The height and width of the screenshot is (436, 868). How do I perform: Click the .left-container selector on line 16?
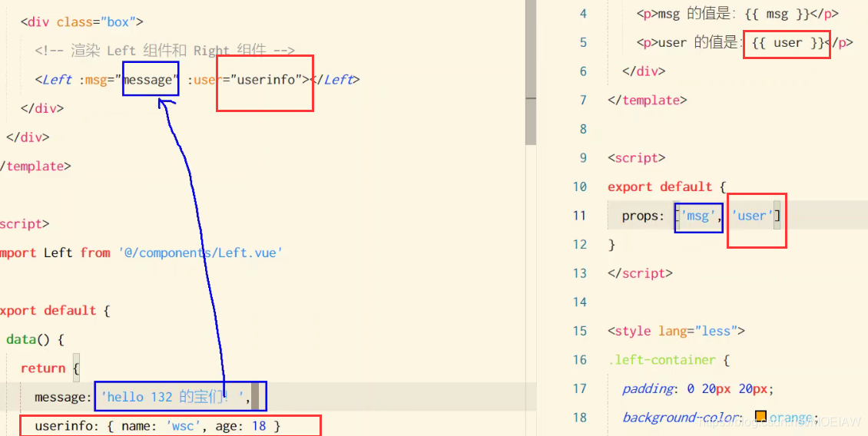662,360
